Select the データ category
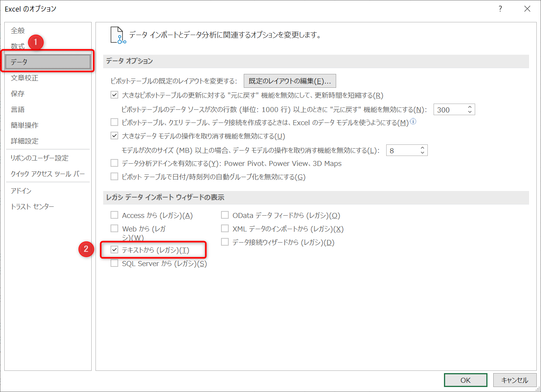Image resolution: width=541 pixels, height=392 pixels. 48,62
